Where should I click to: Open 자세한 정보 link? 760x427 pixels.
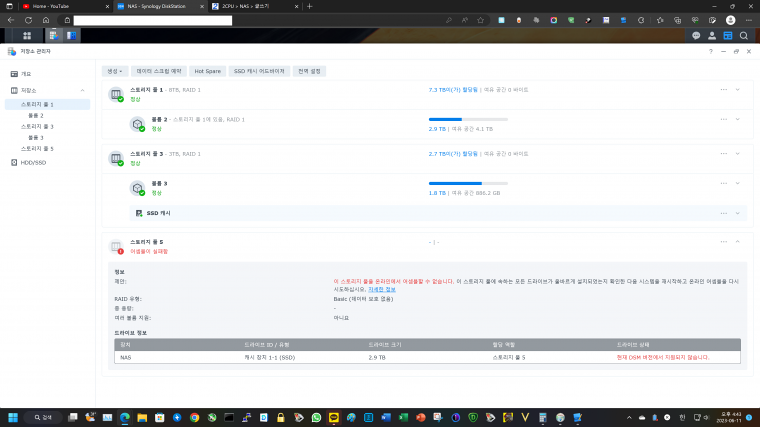pos(381,289)
